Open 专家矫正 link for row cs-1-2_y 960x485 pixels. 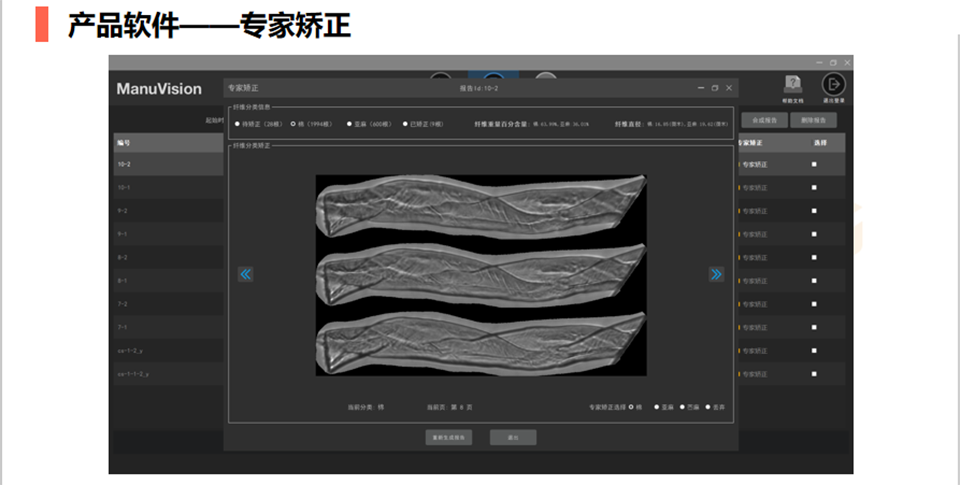click(754, 351)
